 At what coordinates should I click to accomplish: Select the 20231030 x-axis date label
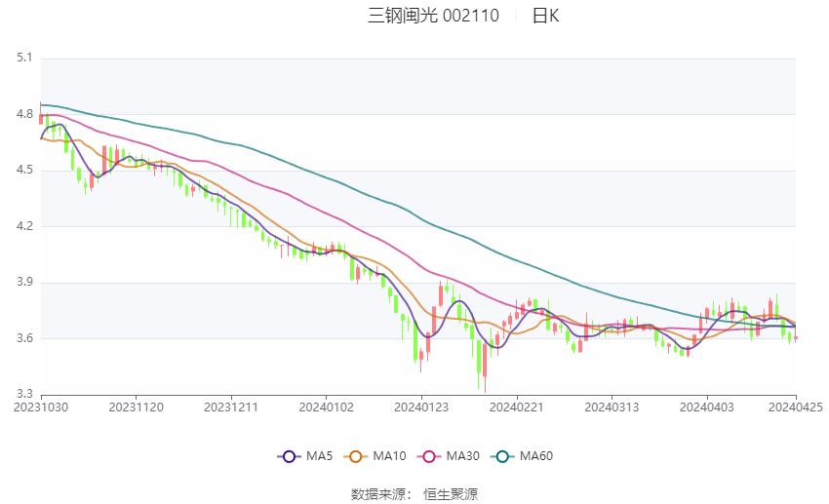tap(41, 407)
